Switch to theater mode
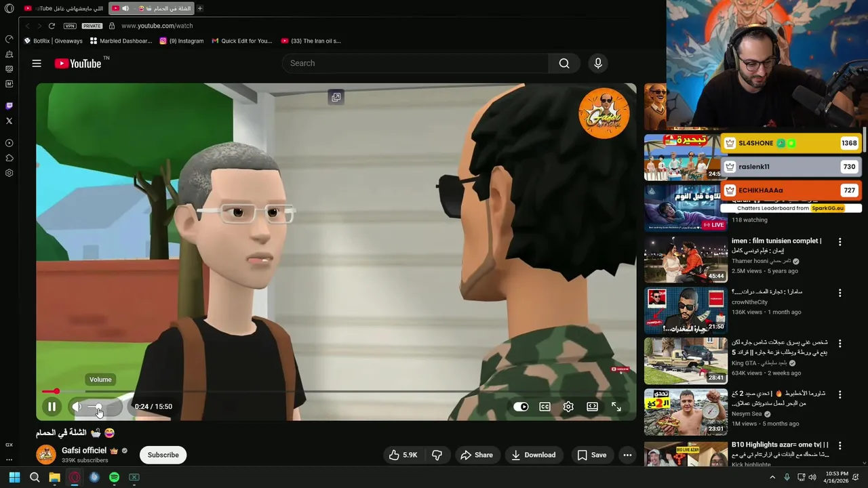868x488 pixels. click(x=592, y=407)
